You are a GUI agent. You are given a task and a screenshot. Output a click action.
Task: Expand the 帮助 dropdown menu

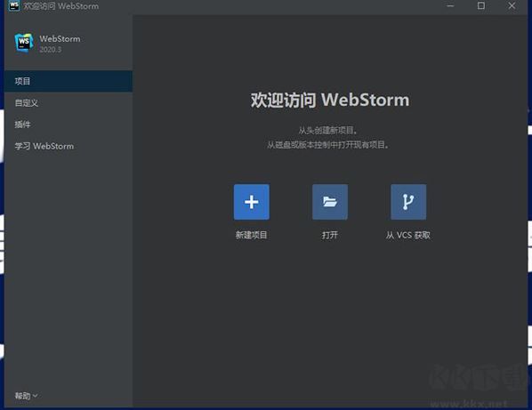26,396
